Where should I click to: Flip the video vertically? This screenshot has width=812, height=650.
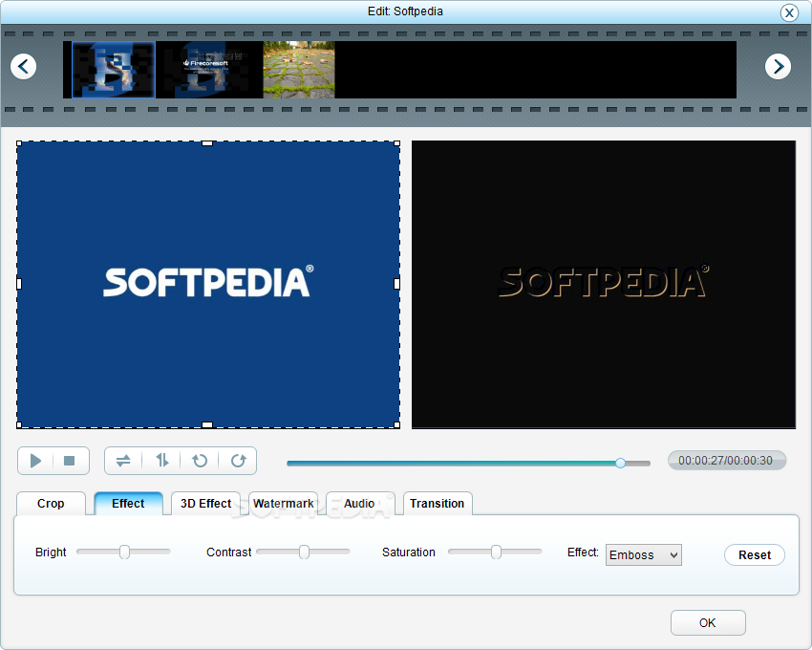[x=162, y=461]
